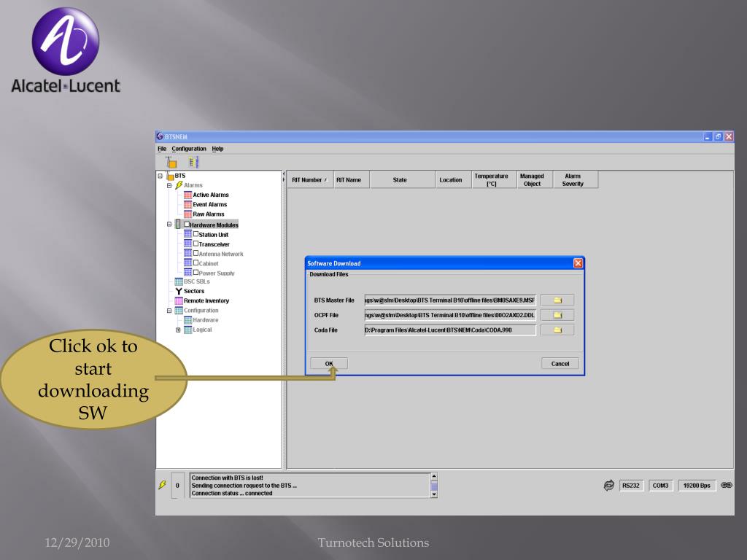Click the BTS connect toolbar icon
The height and width of the screenshot is (560, 747).
[171, 162]
